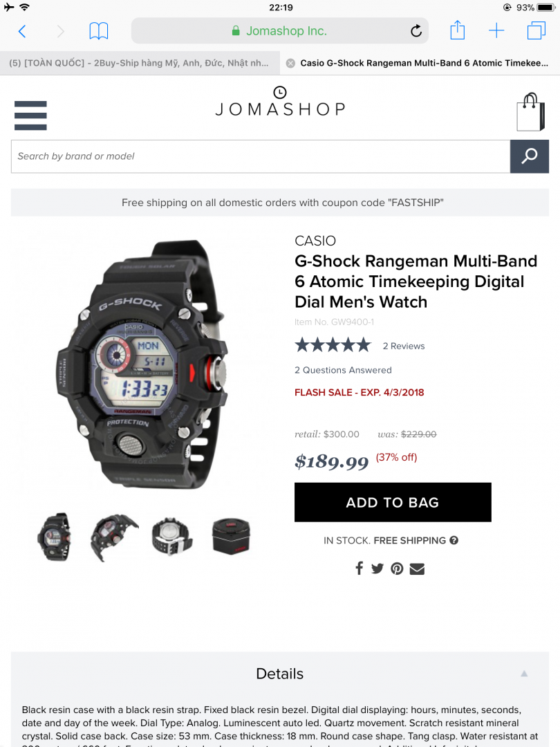This screenshot has width=560, height=747.
Task: Share product on Facebook
Action: pyautogui.click(x=360, y=569)
